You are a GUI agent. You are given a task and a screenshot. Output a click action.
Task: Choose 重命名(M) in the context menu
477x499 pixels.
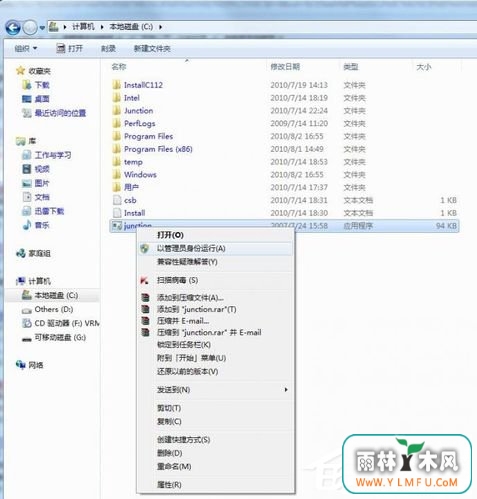point(215,466)
